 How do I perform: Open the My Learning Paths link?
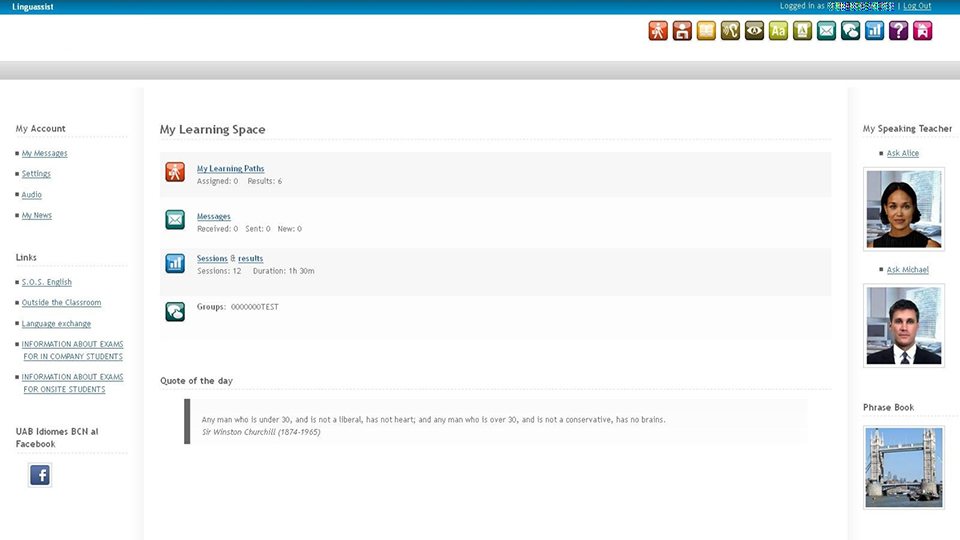pyautogui.click(x=230, y=169)
